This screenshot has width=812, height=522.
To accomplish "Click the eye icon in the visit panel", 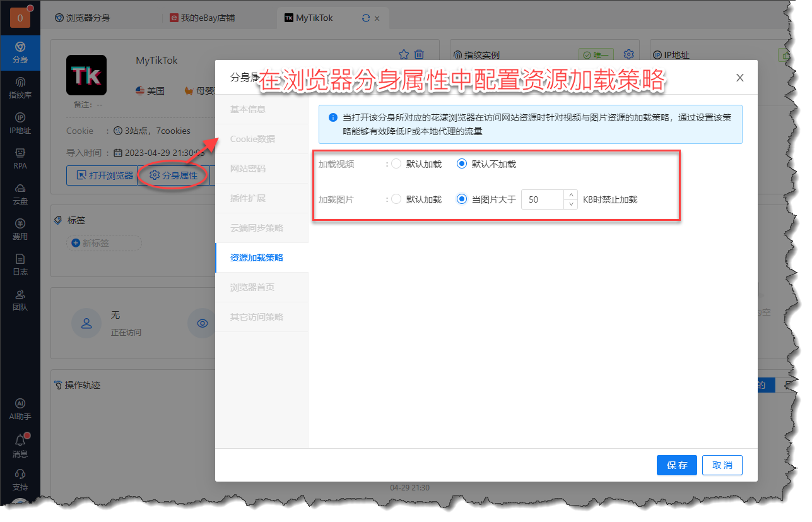I will coord(203,323).
